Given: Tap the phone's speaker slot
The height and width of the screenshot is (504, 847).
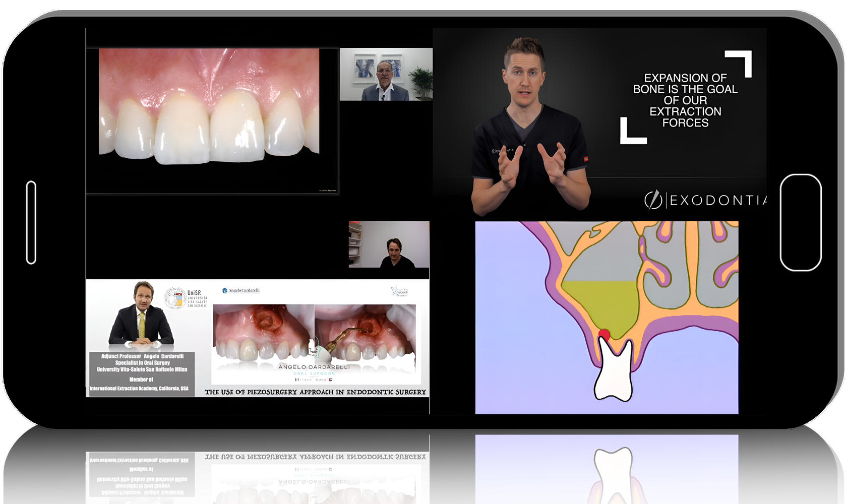Looking at the screenshot, I should 31,222.
